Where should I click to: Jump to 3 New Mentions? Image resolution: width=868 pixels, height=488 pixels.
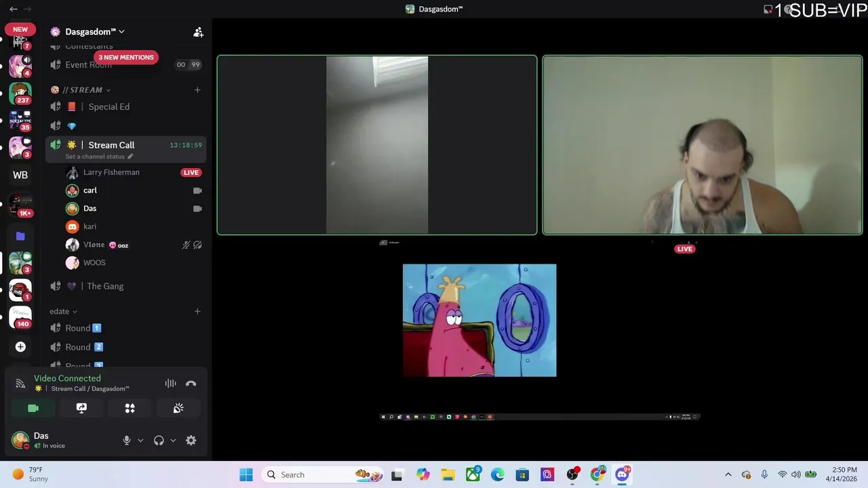pos(126,58)
